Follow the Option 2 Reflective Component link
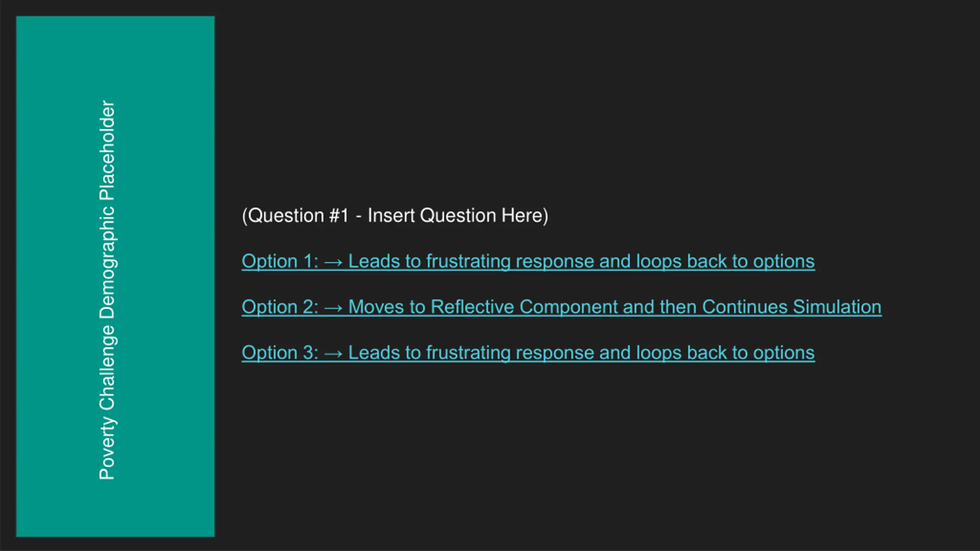Screen dimensions: 980x551 [562, 307]
